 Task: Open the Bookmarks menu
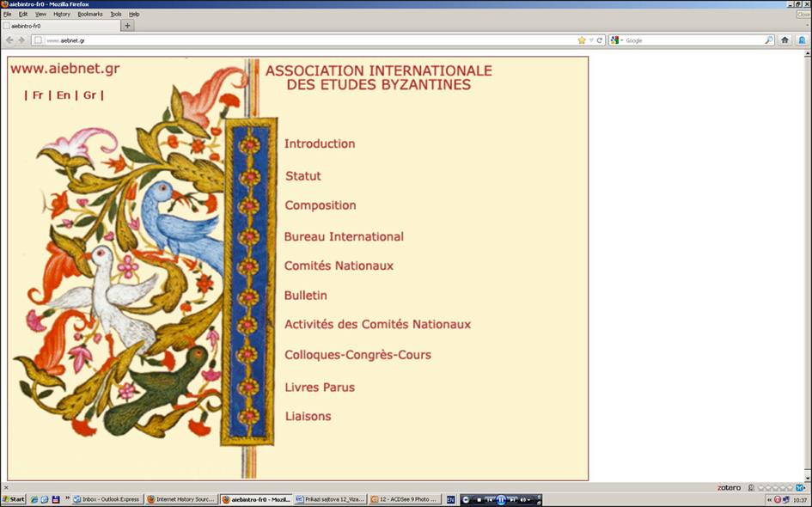[89, 15]
